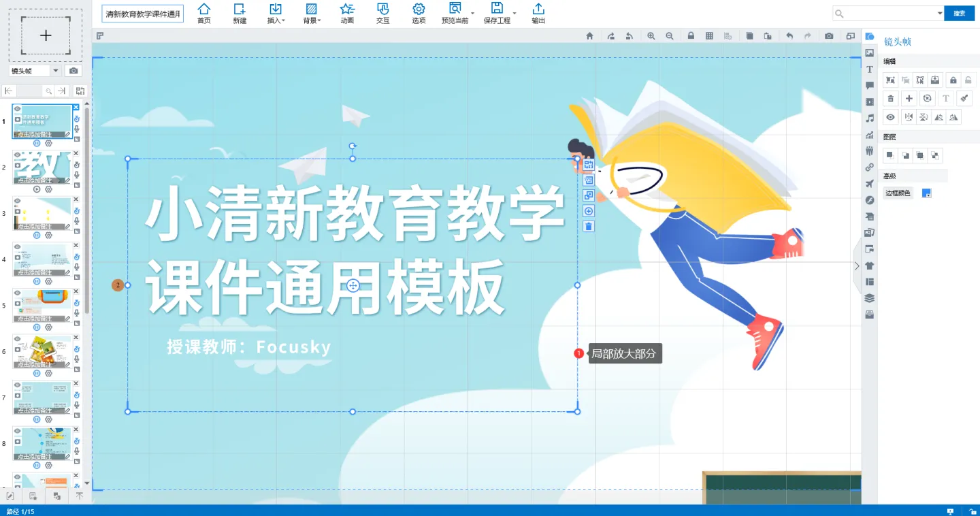Click the paste icon in canvas toolbar

(x=768, y=36)
